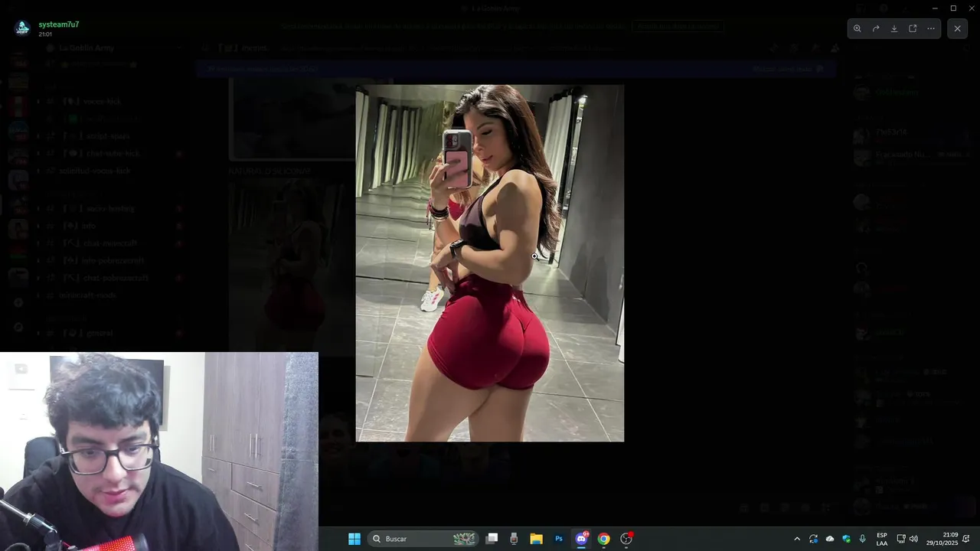The height and width of the screenshot is (551, 980).
Task: Click the Buscar taskbar search field
Action: point(423,539)
